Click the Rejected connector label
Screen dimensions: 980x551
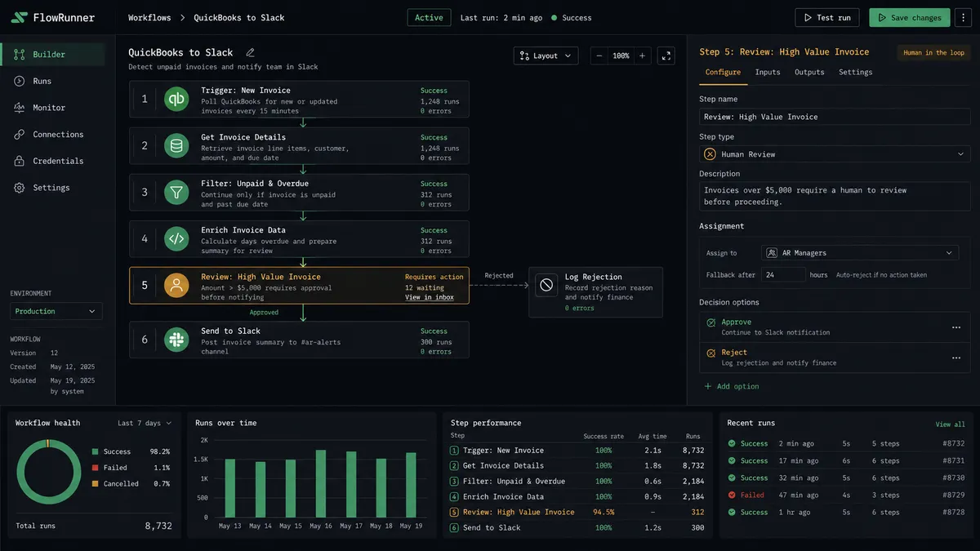498,276
